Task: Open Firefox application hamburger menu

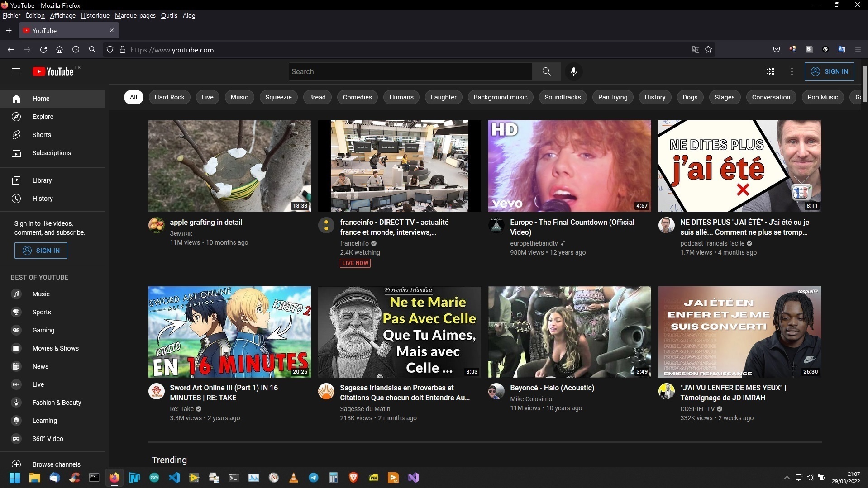Action: pyautogui.click(x=858, y=49)
